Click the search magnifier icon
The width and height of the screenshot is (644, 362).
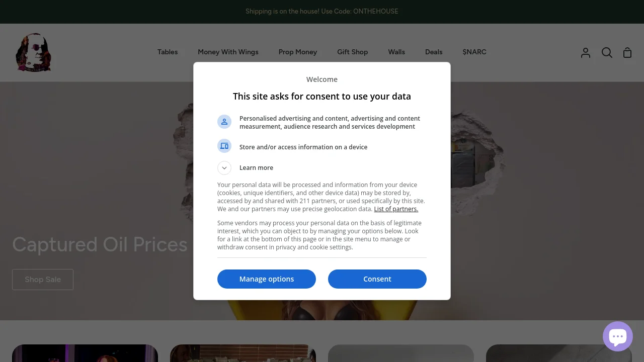607,53
